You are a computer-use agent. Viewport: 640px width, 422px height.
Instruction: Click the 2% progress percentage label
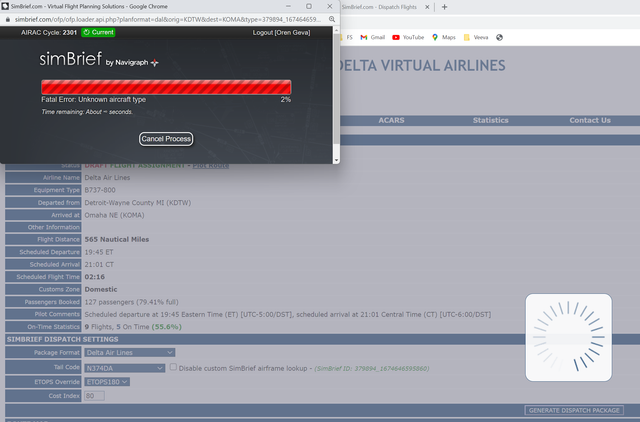pos(286,100)
